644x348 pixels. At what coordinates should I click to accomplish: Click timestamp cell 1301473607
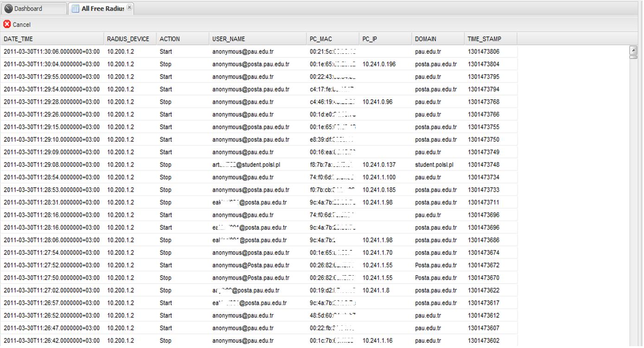point(484,328)
